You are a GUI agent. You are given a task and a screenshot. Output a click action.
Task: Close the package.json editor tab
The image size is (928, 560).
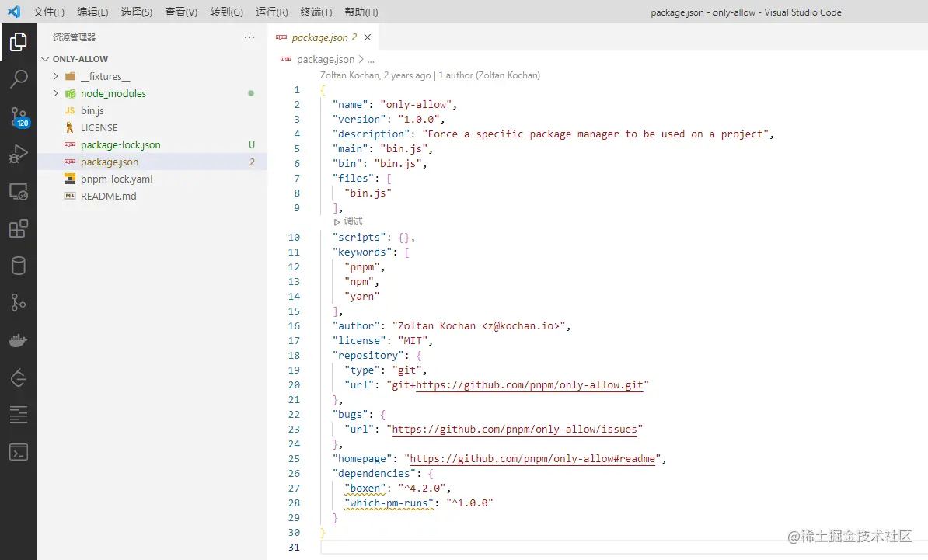368,37
